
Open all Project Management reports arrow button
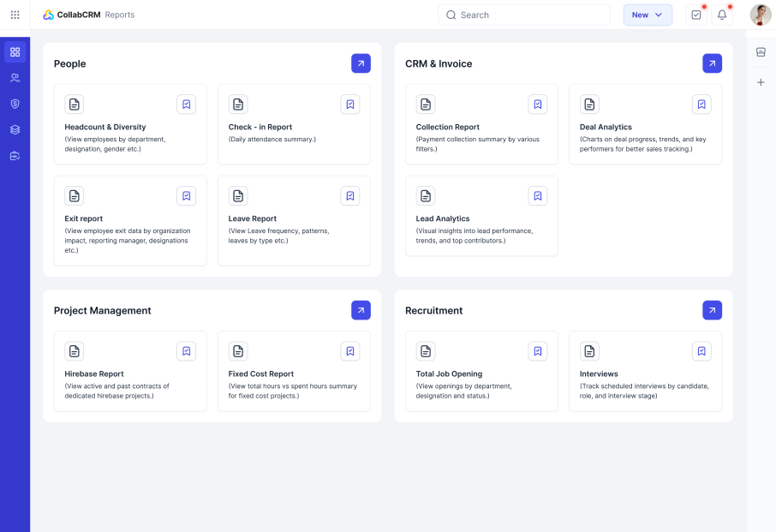(x=361, y=310)
